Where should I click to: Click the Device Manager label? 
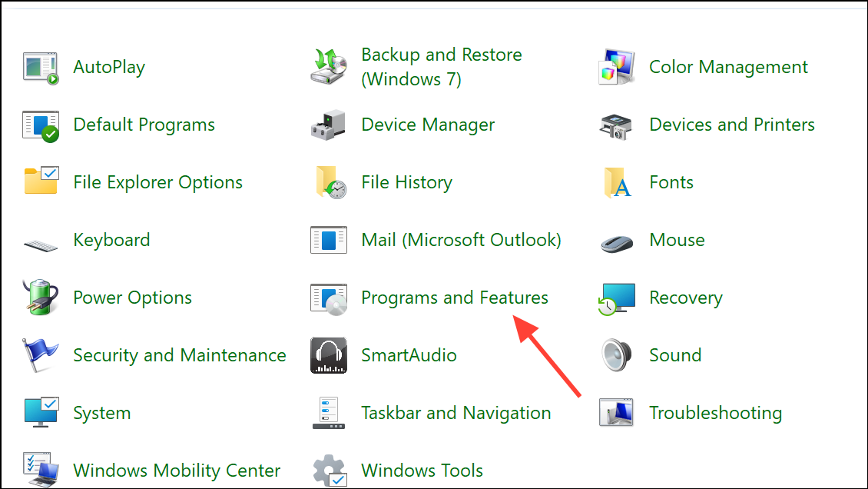coord(428,125)
